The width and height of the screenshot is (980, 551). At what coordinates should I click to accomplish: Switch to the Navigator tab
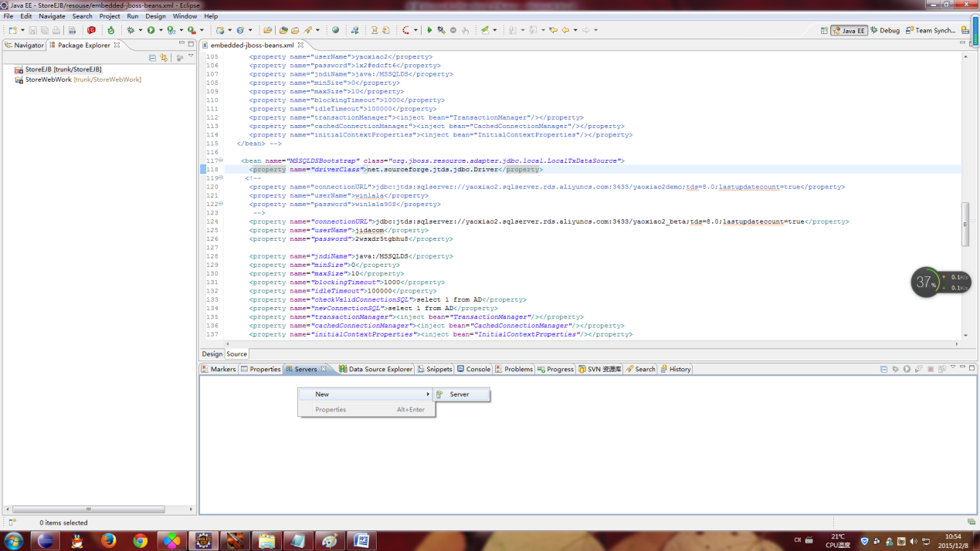24,45
